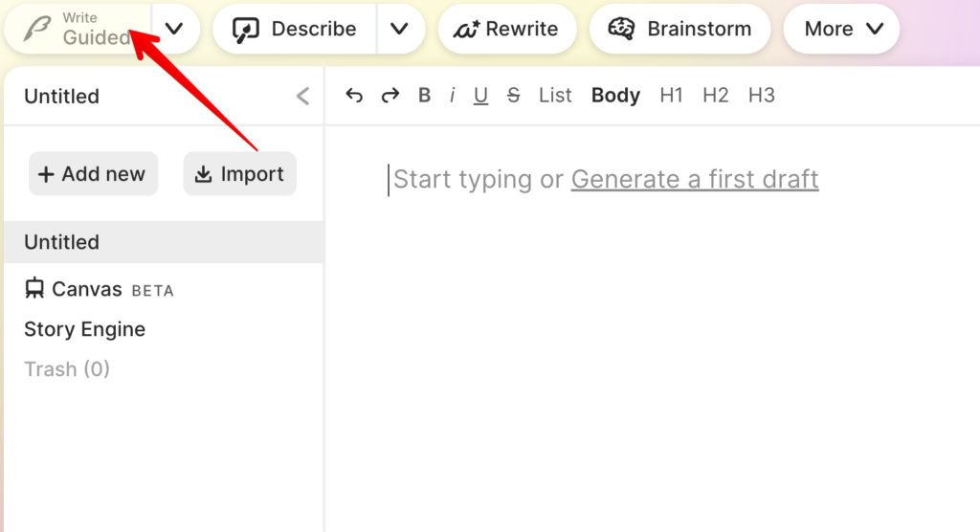Image resolution: width=980 pixels, height=532 pixels.
Task: Toggle bold formatting
Action: [425, 96]
